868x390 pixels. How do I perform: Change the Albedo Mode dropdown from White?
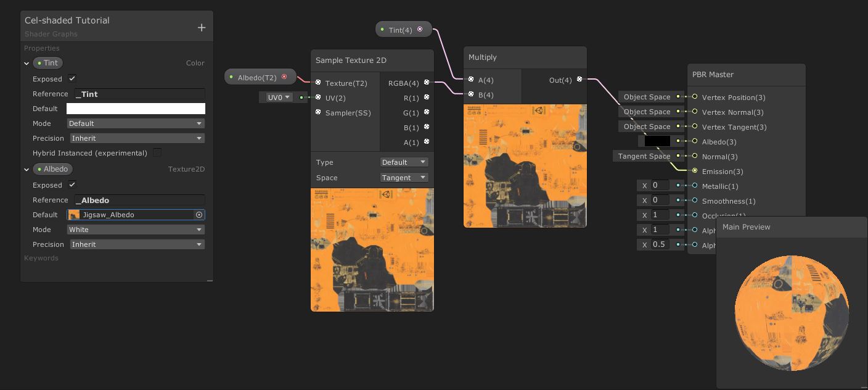point(136,230)
